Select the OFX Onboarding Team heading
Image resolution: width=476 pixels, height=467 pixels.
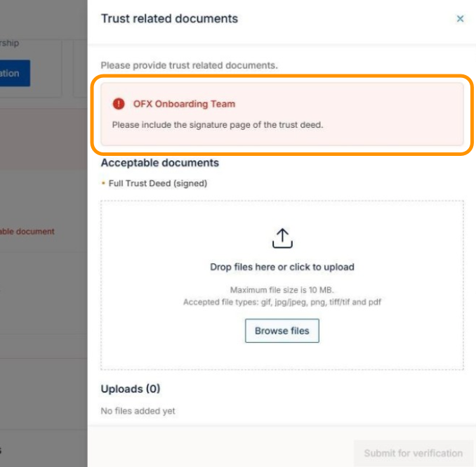(184, 104)
